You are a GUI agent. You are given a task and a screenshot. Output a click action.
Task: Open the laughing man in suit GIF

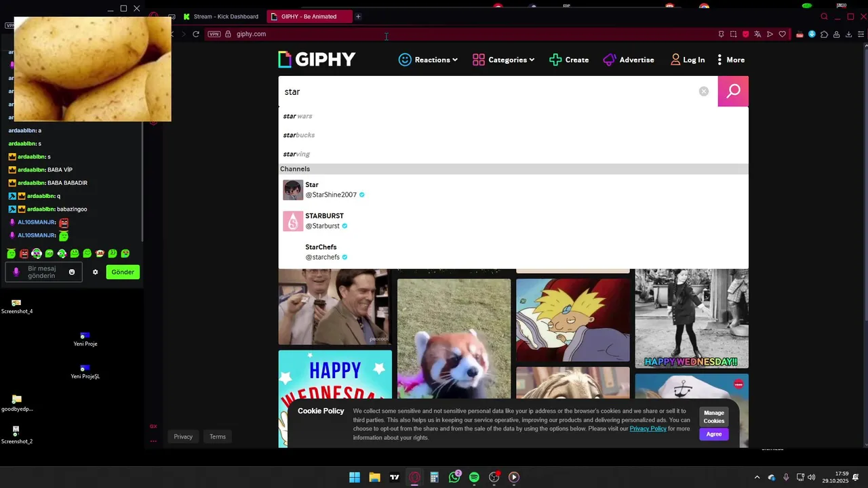[335, 307]
